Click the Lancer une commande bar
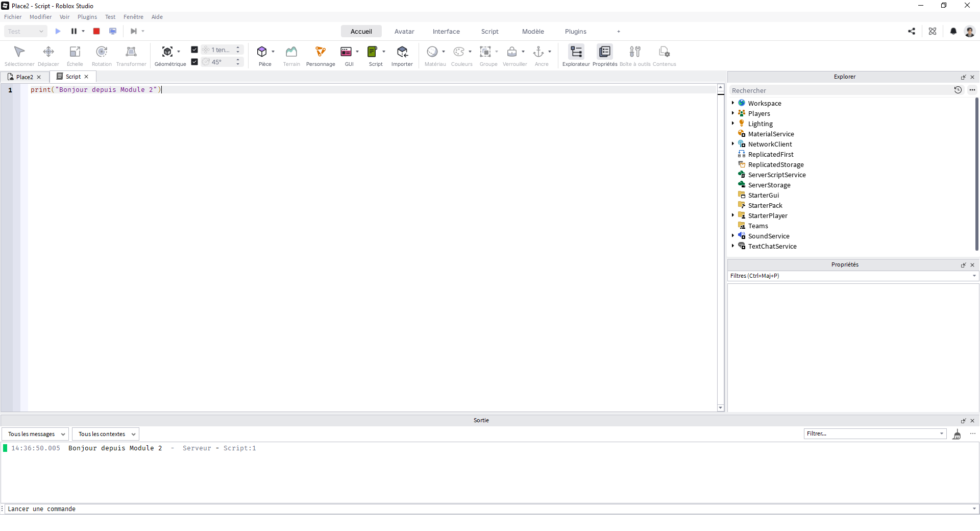The height and width of the screenshot is (531, 980). (487, 509)
